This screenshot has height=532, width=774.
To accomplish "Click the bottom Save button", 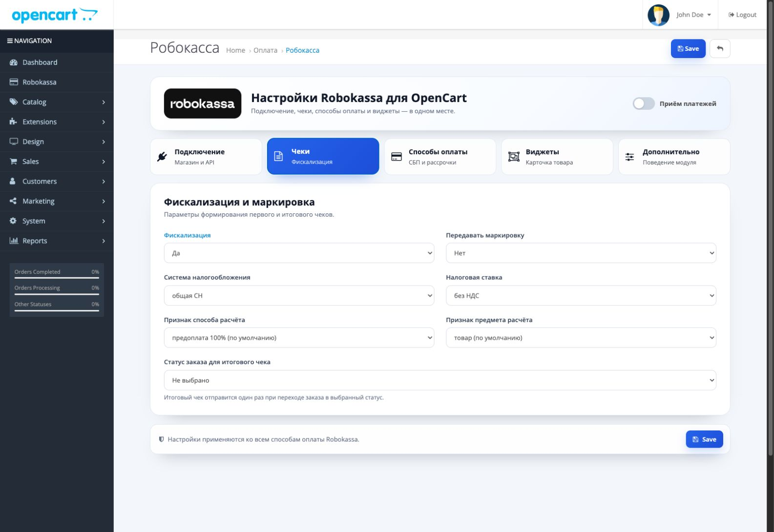I will click(704, 439).
